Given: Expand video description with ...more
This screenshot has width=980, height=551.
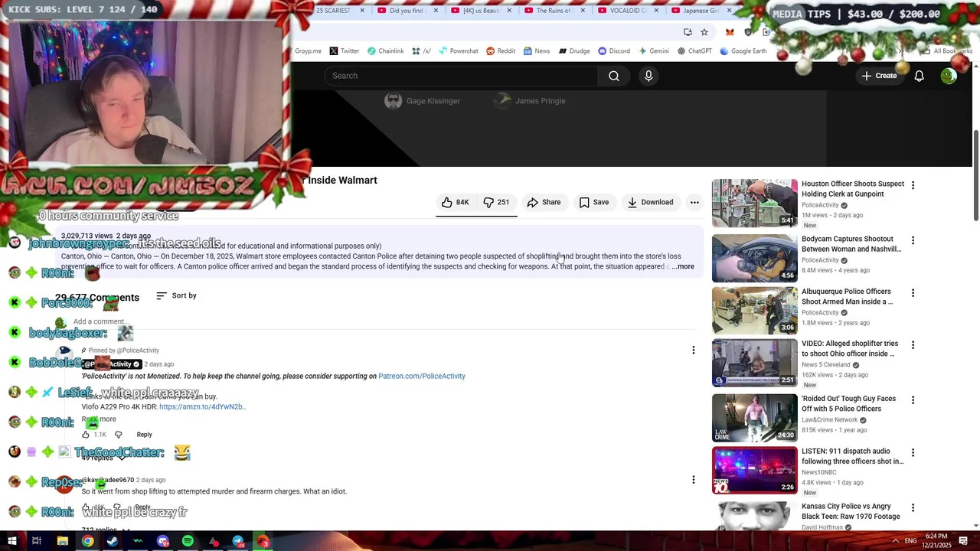Looking at the screenshot, I should tap(683, 266).
